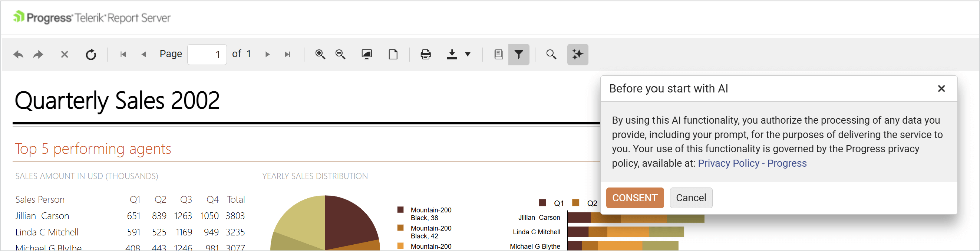Click the CONSENT button
This screenshot has height=251, width=980.
point(634,198)
